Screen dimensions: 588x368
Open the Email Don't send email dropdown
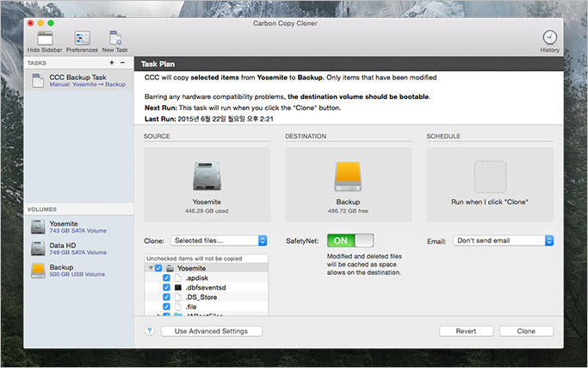tap(504, 240)
